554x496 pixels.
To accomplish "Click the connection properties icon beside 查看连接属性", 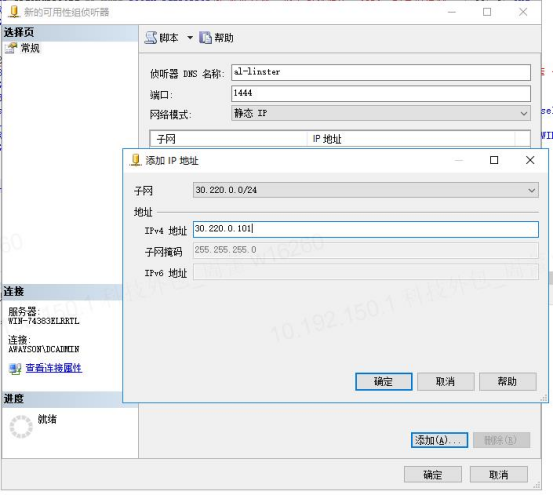I will [15, 369].
